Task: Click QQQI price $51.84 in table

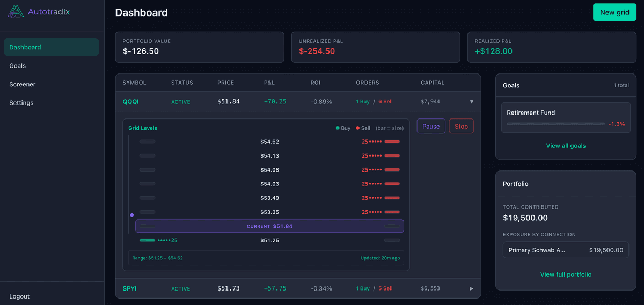Action: [229, 102]
